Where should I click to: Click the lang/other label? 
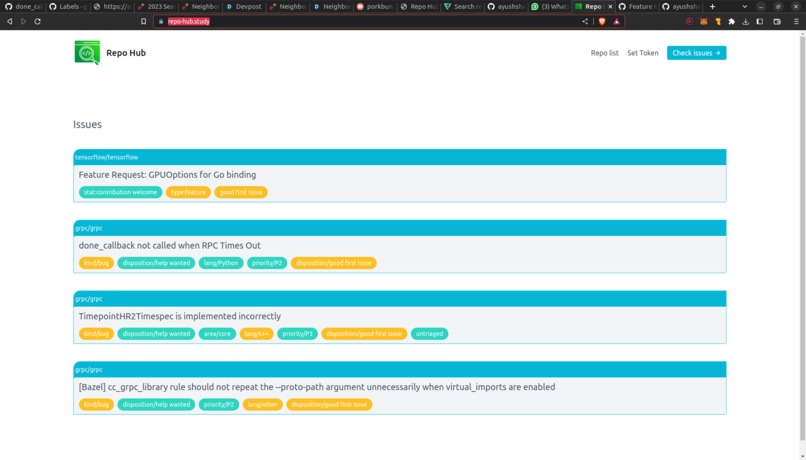(263, 404)
